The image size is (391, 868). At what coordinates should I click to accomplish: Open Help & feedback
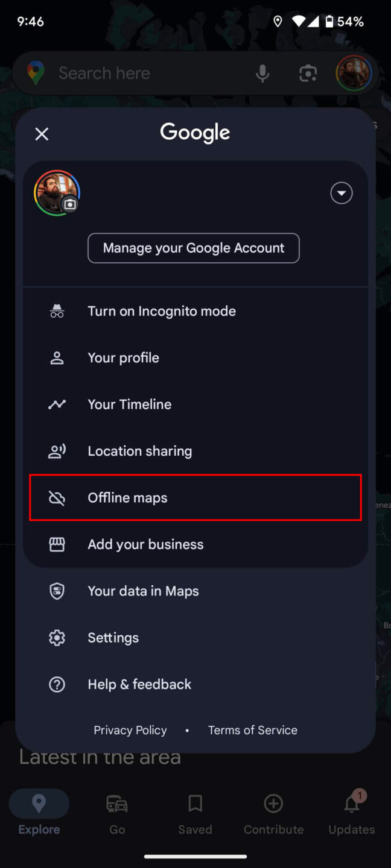(139, 684)
